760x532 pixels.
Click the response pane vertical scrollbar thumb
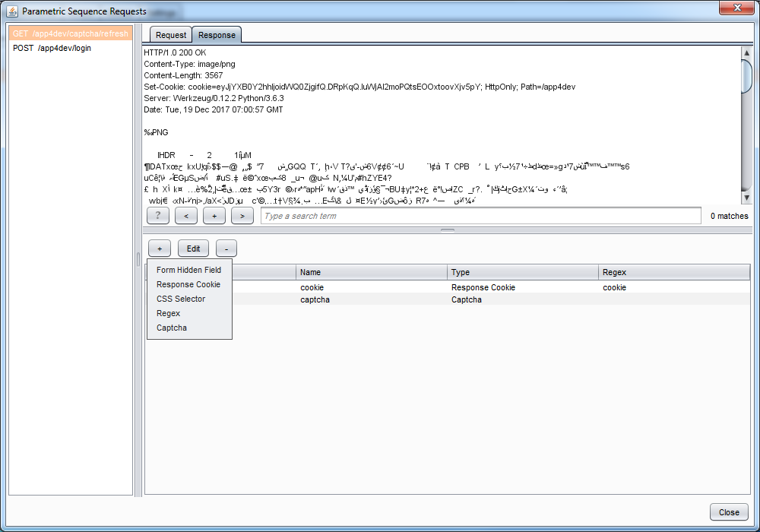746,75
